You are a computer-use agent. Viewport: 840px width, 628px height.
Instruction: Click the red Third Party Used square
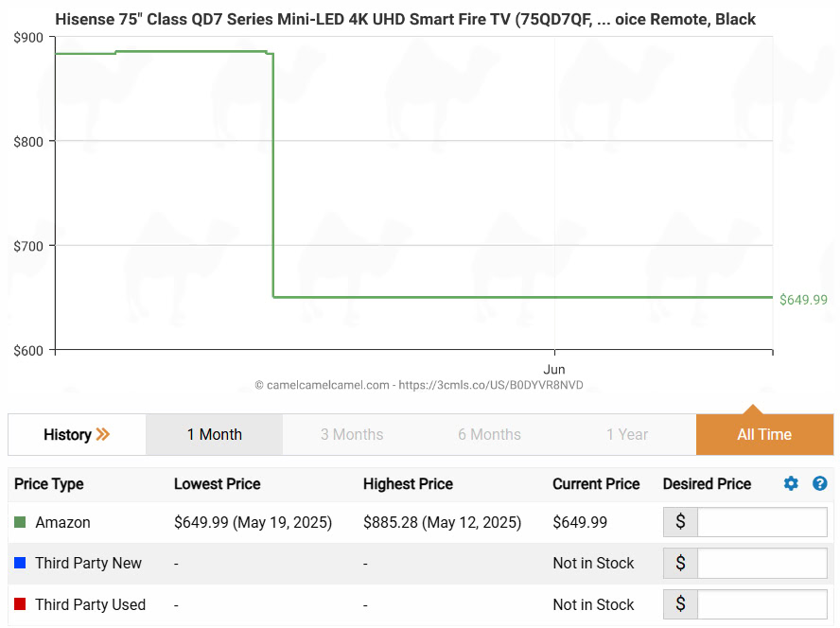tap(20, 605)
